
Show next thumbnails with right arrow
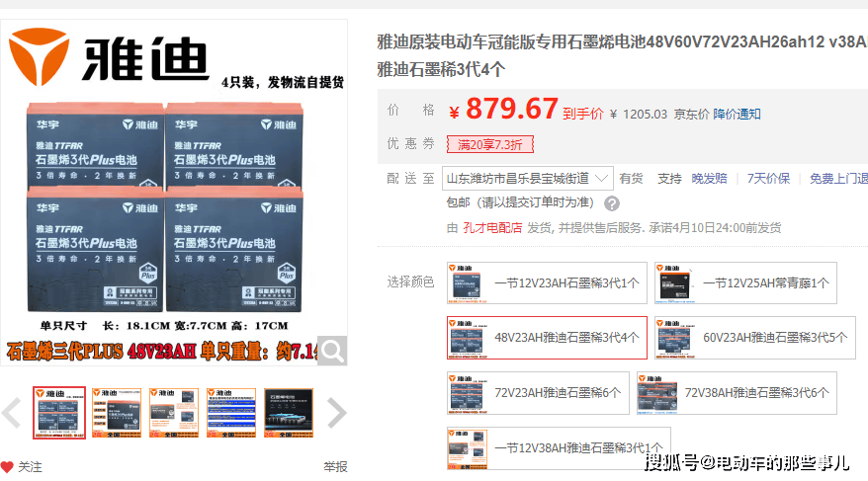(336, 413)
